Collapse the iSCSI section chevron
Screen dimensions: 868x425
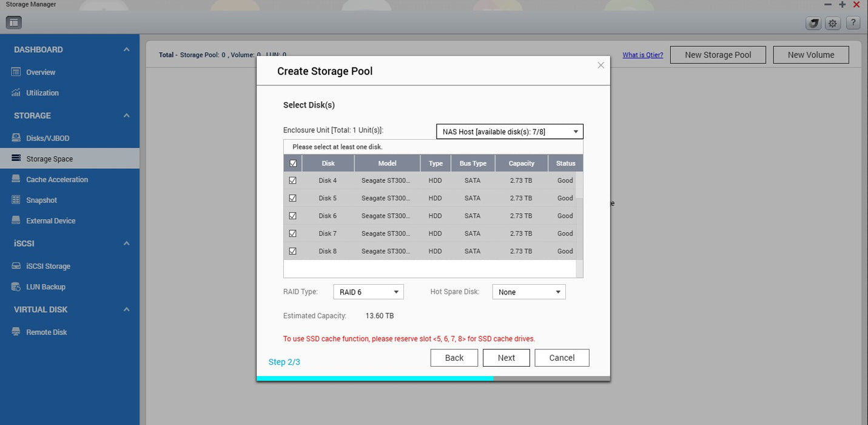click(126, 243)
